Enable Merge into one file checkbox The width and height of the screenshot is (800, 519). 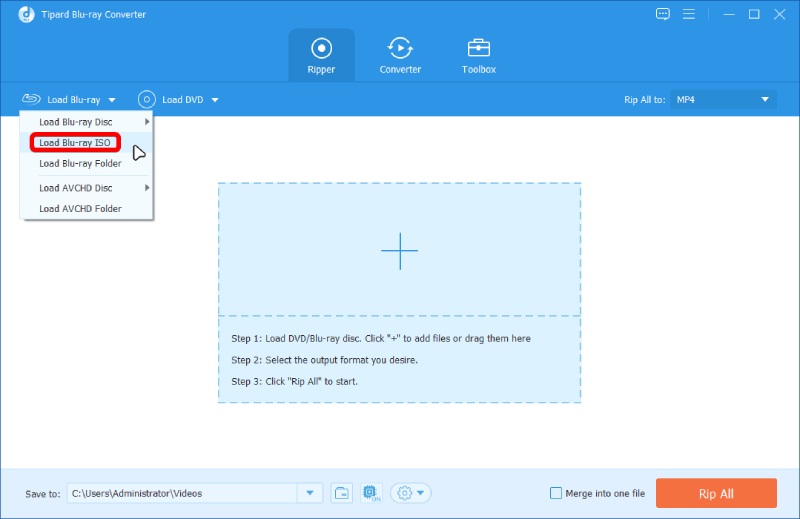(x=556, y=493)
